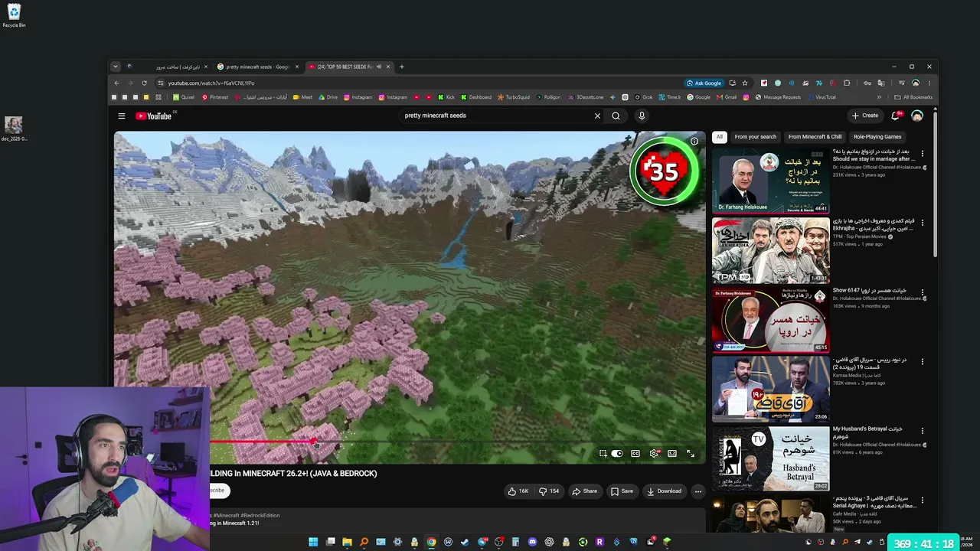Open the Dr. Farhang Holakouee 44:41 thumbnail
The width and height of the screenshot is (980, 551).
coord(770,181)
